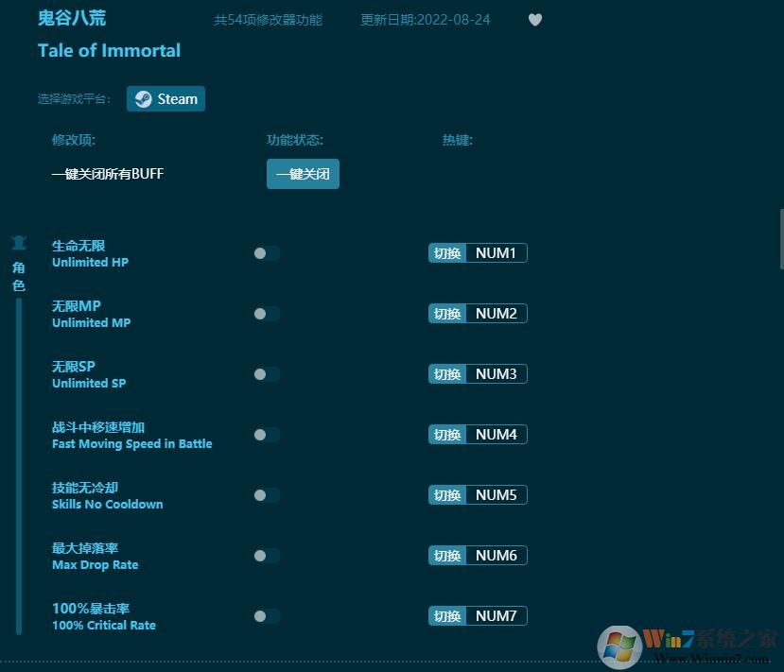Turn on 100% Critical Rate
The height and width of the screenshot is (672, 784).
(266, 615)
